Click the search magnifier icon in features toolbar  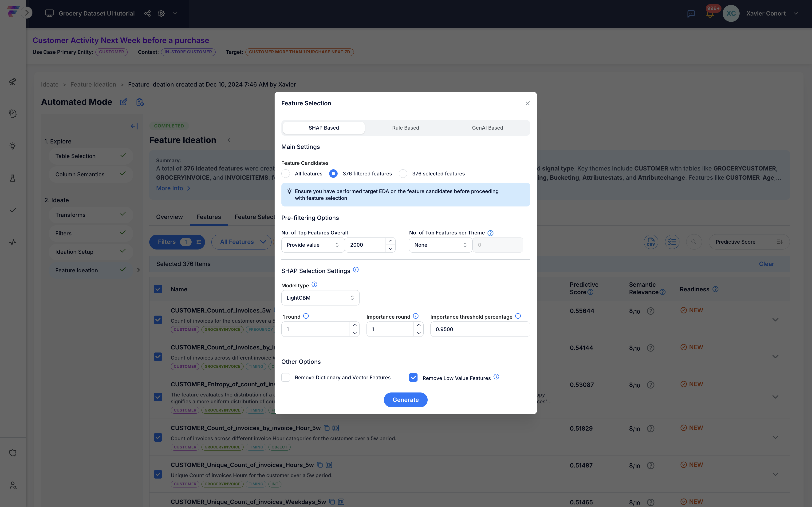(x=694, y=242)
